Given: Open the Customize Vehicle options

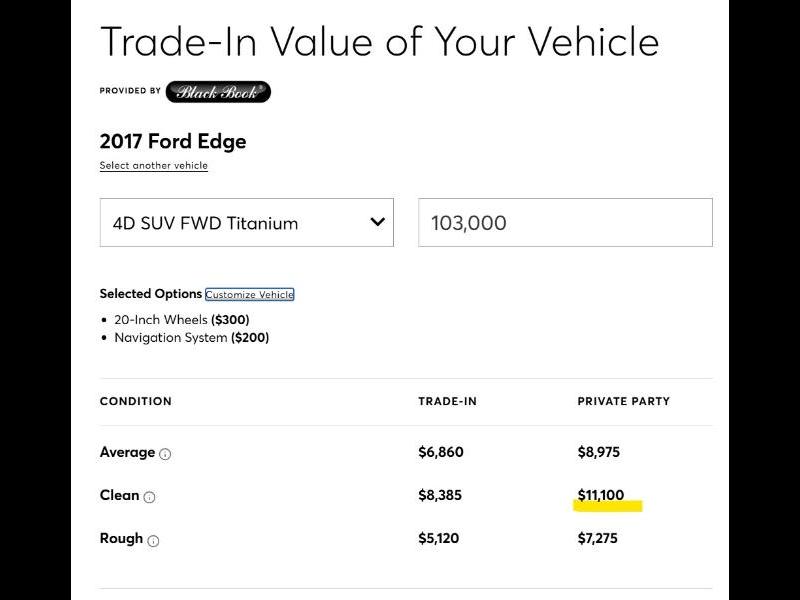Looking at the screenshot, I should tap(250, 294).
